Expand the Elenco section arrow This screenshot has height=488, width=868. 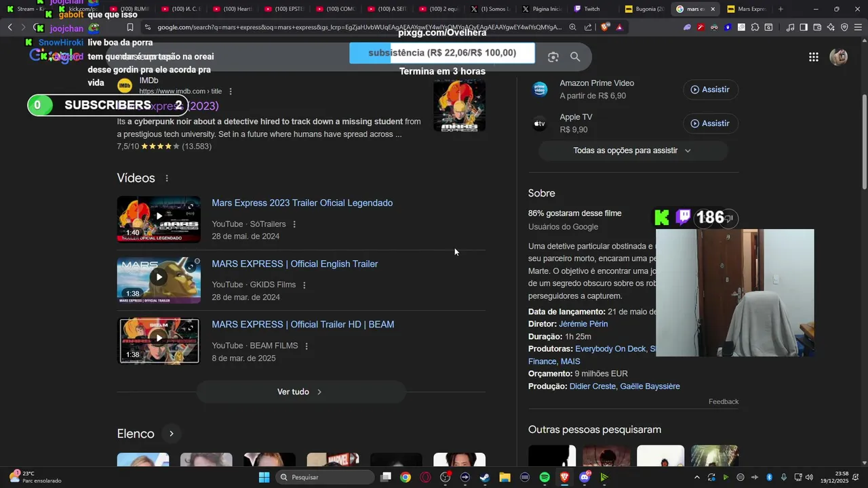pyautogui.click(x=172, y=434)
